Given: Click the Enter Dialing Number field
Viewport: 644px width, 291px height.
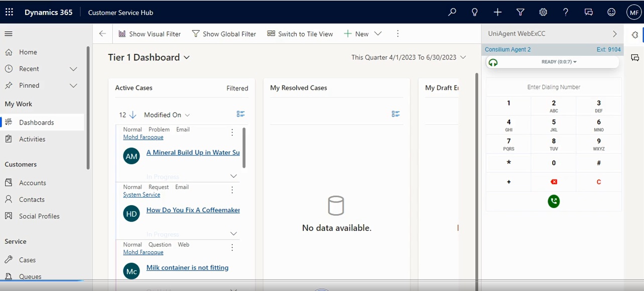Looking at the screenshot, I should pyautogui.click(x=554, y=87).
